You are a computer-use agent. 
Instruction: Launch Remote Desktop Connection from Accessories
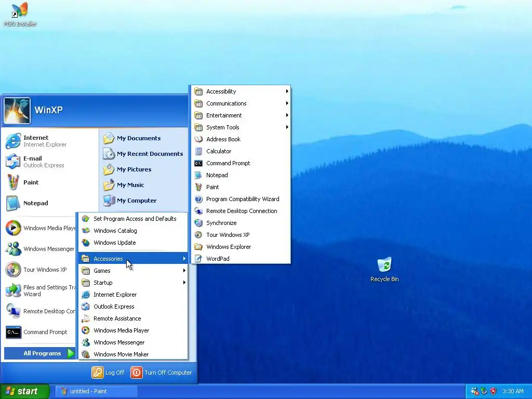(241, 211)
